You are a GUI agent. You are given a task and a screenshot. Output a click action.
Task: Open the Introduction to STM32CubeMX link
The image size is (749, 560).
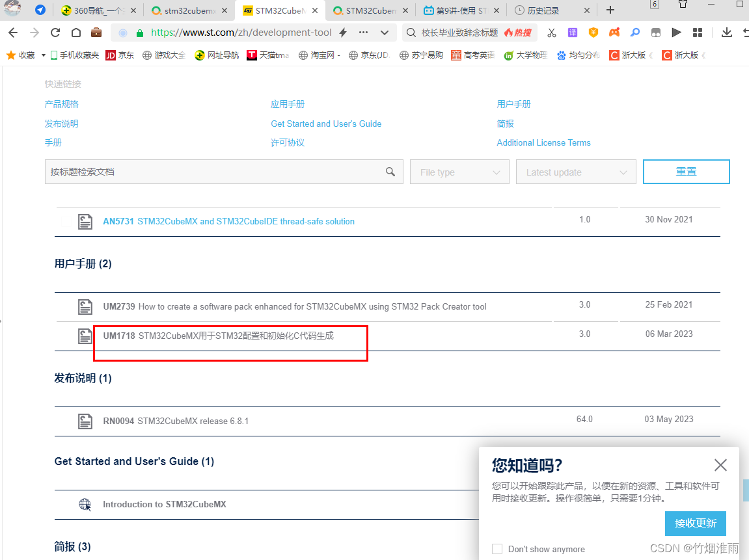[165, 504]
